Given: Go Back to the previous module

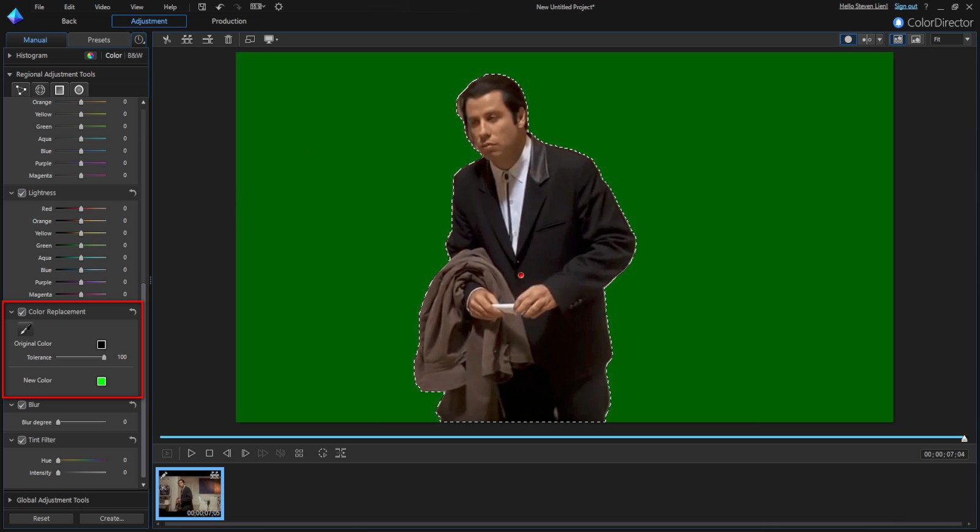Looking at the screenshot, I should coord(69,21).
